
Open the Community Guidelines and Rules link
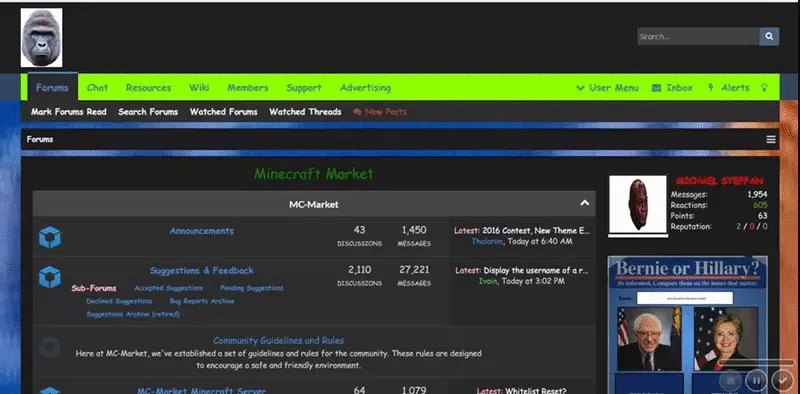[279, 340]
